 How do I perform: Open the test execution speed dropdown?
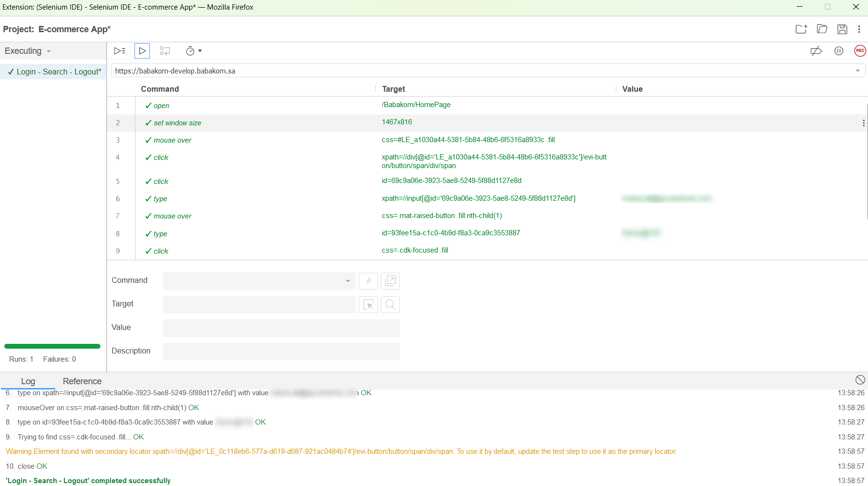[194, 50]
